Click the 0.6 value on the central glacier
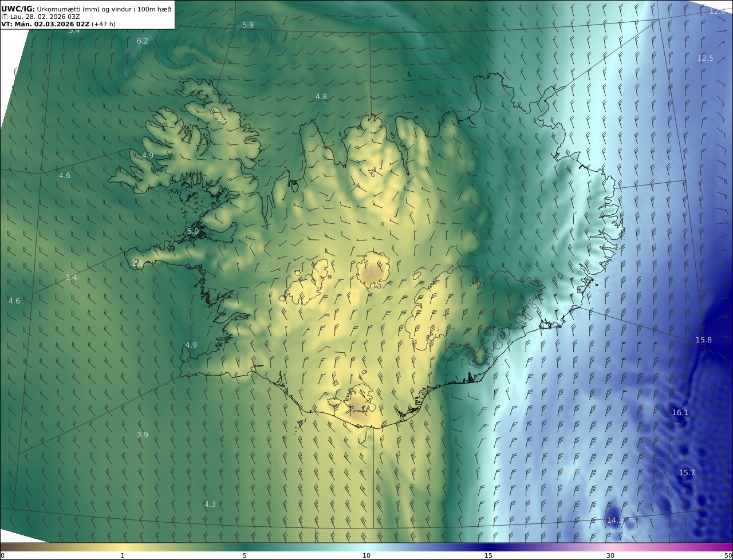Image resolution: width=733 pixels, height=560 pixels. pyautogui.click(x=371, y=271)
